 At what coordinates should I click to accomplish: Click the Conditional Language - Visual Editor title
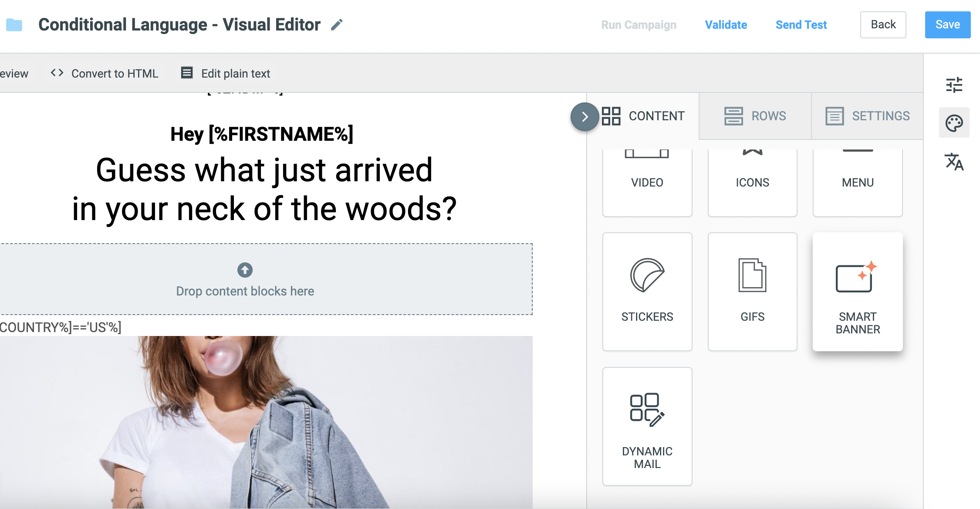coord(179,25)
